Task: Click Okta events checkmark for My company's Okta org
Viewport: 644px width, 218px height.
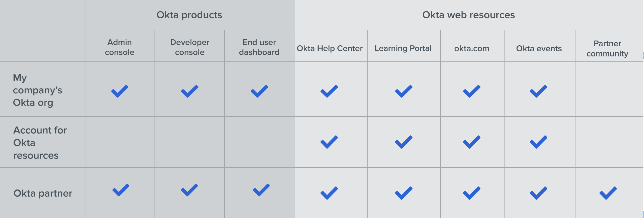Action: click(538, 91)
